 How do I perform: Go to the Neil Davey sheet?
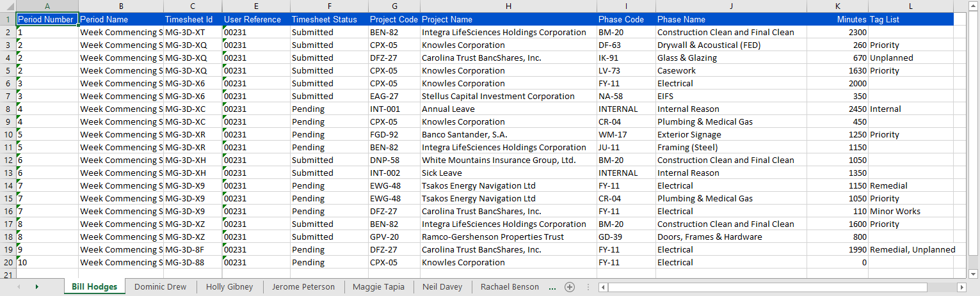coord(442,287)
